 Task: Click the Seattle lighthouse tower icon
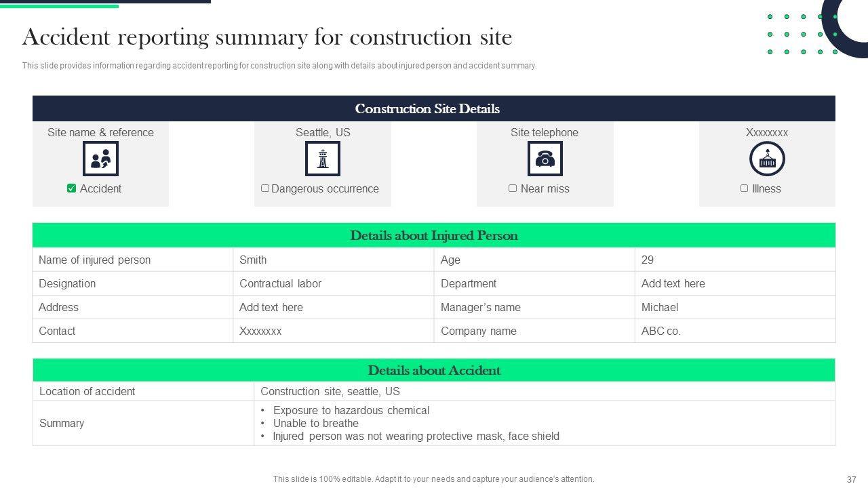point(323,159)
